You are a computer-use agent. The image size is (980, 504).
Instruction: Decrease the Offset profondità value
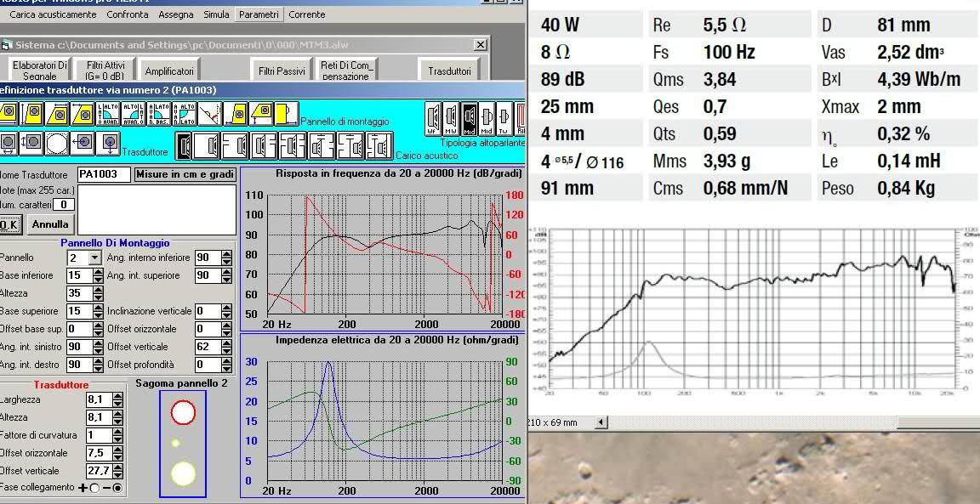(x=226, y=369)
